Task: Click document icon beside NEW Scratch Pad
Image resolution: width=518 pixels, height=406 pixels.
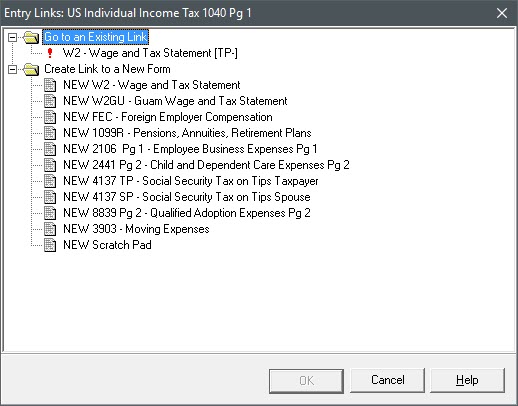Action: [x=50, y=245]
